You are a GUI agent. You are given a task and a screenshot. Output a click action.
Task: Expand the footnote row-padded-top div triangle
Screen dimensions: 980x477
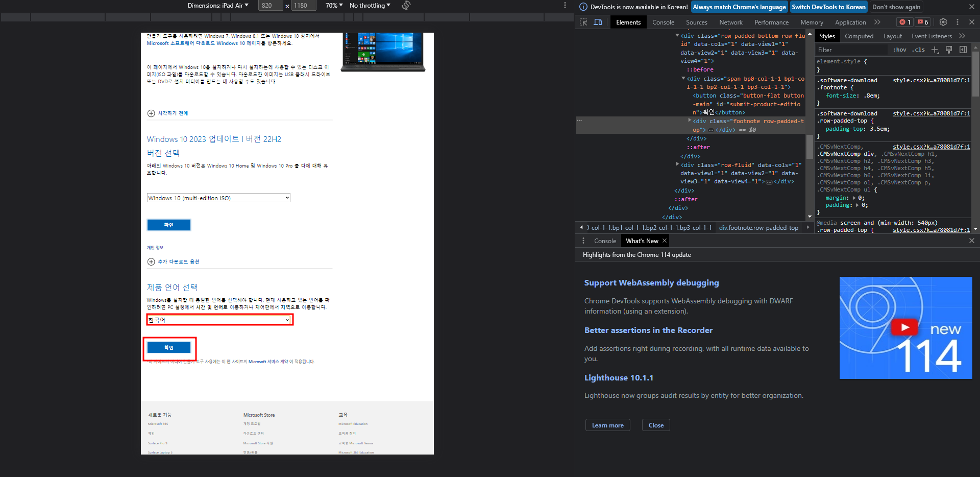coord(690,121)
